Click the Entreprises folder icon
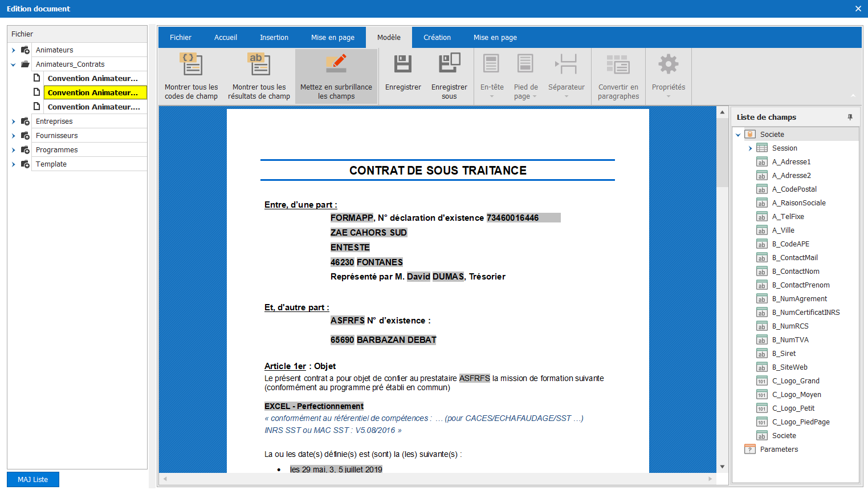 pyautogui.click(x=25, y=122)
